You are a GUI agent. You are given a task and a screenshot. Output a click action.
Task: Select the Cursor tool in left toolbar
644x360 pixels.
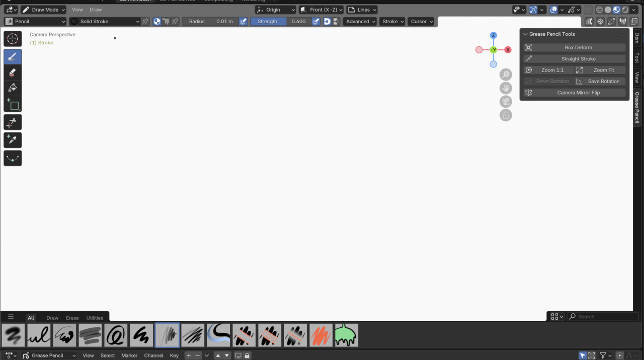(x=13, y=39)
